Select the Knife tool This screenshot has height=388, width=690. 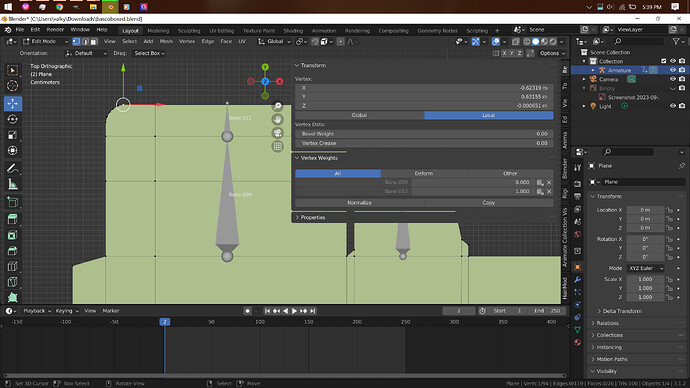[x=12, y=282]
